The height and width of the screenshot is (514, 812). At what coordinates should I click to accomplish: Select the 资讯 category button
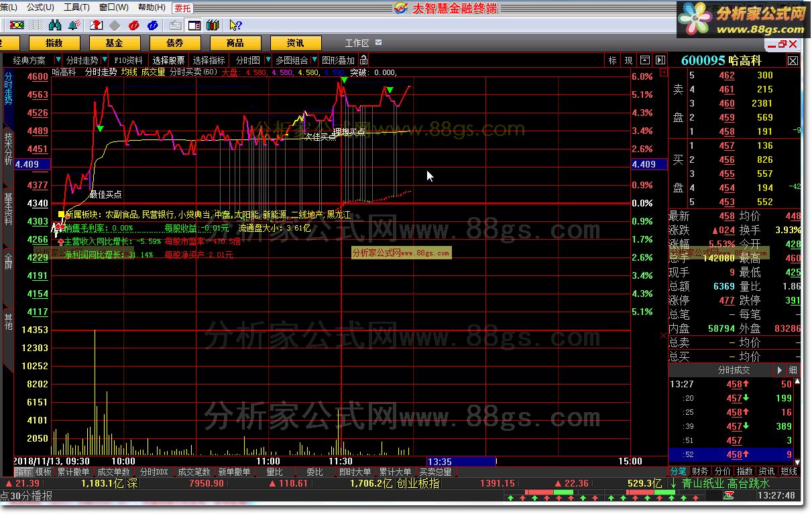[295, 43]
